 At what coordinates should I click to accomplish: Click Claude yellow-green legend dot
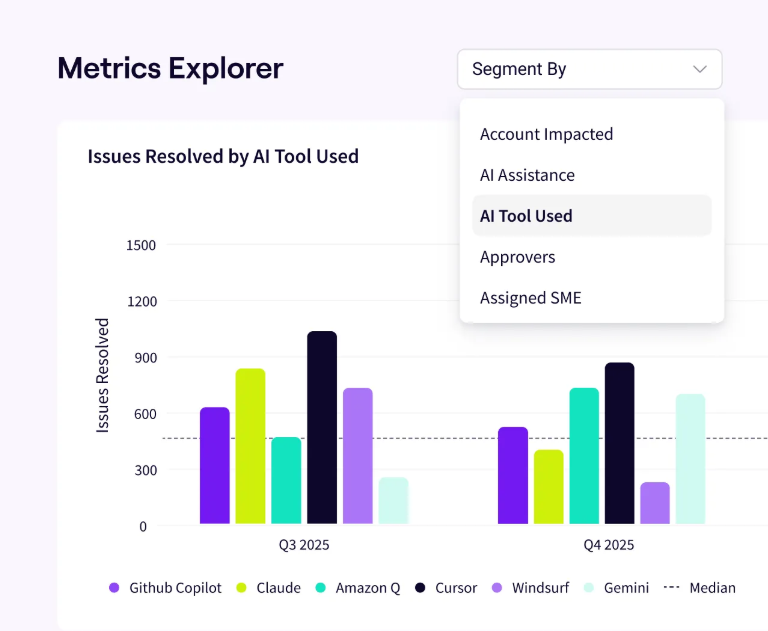click(241, 588)
